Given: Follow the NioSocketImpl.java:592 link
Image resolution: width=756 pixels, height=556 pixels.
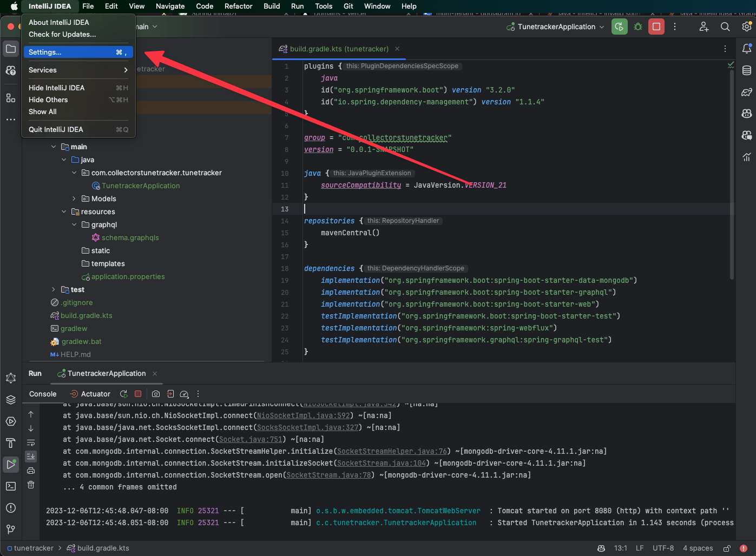Looking at the screenshot, I should pos(305,415).
